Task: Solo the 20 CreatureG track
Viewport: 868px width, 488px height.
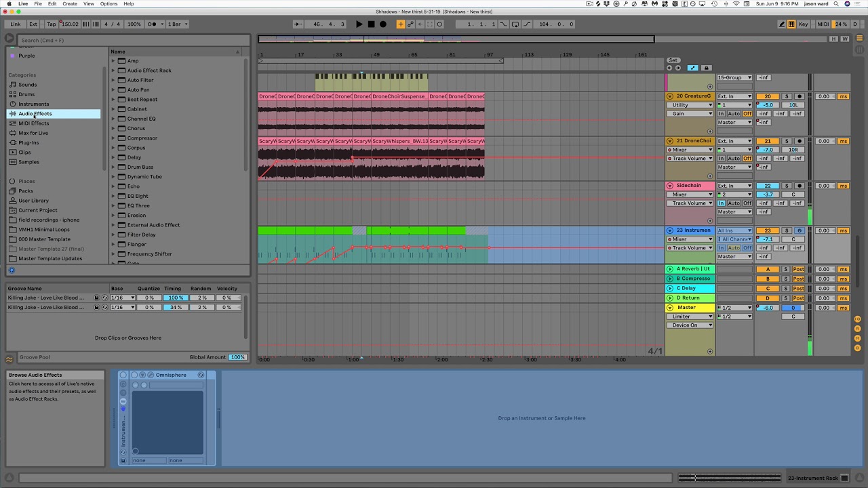Action: tap(787, 96)
